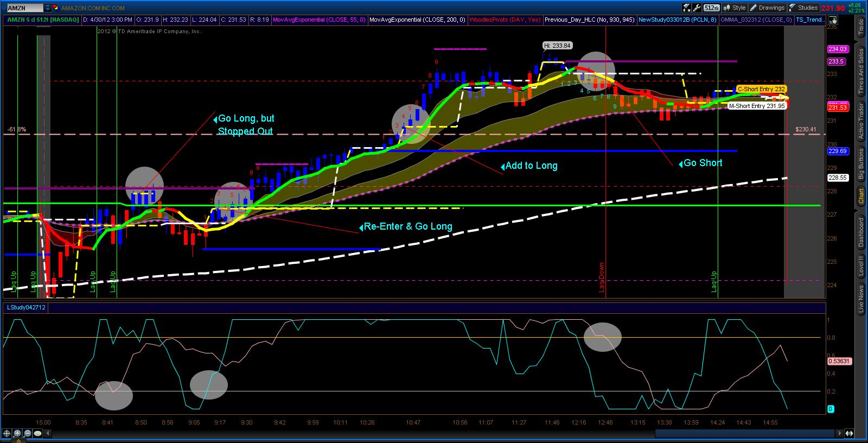Select the TS_Trend study label
Image resolution: width=868 pixels, height=443 pixels.
(809, 20)
